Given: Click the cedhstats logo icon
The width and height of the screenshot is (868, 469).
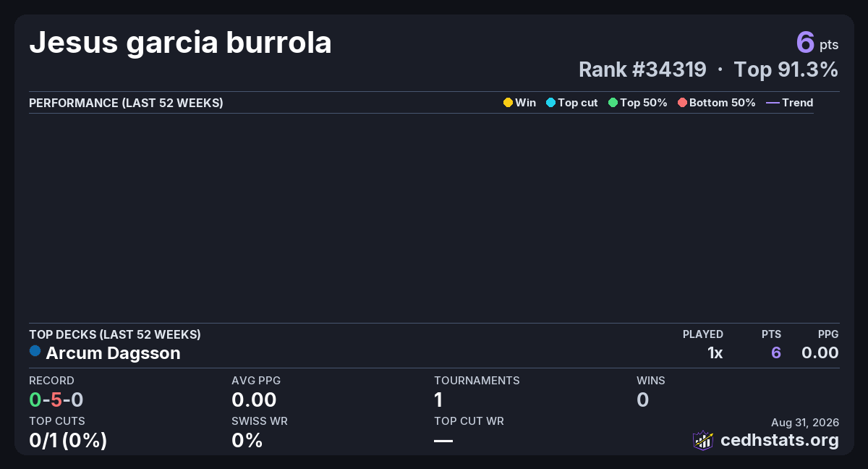Looking at the screenshot, I should click(703, 440).
